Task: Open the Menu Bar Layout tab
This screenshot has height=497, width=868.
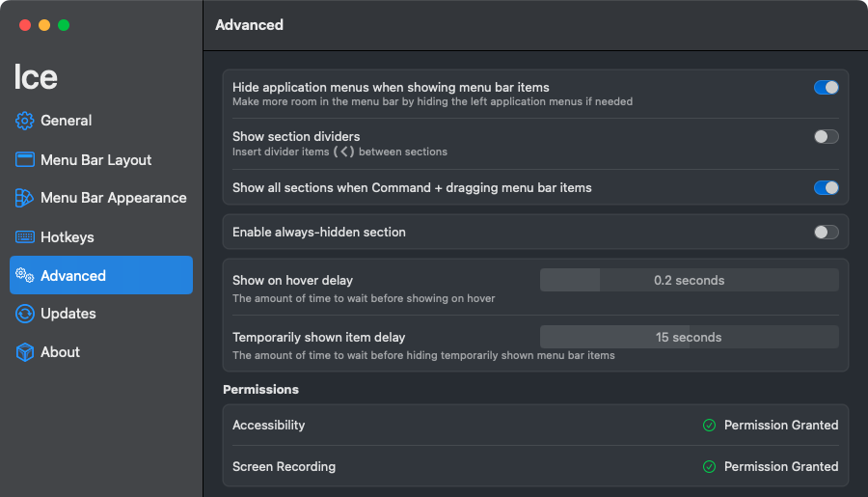Action: pos(101,159)
